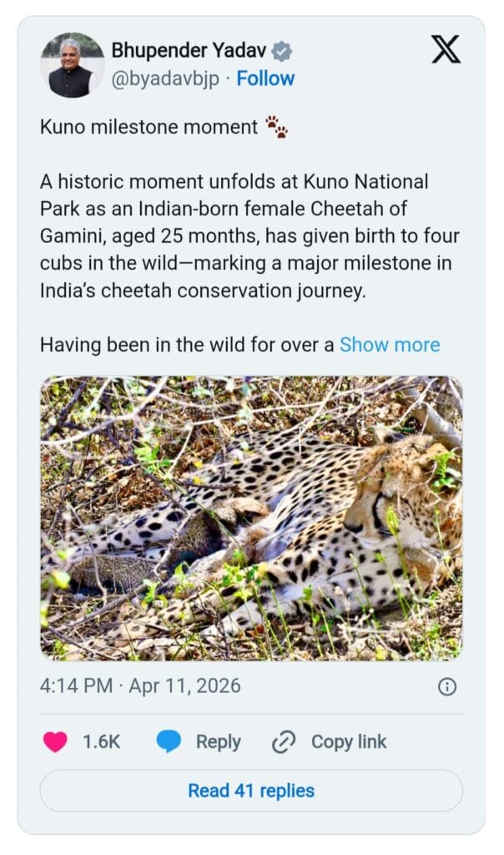Viewport: 504px width, 855px height.
Task: View the 1.6K likes count
Action: click(x=102, y=741)
